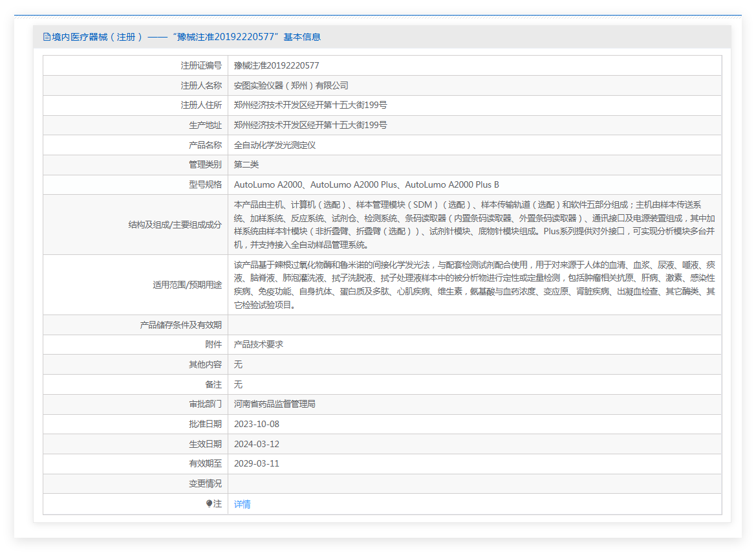The height and width of the screenshot is (552, 756).
Task: Click the 审批部门 row label
Action: (x=206, y=404)
